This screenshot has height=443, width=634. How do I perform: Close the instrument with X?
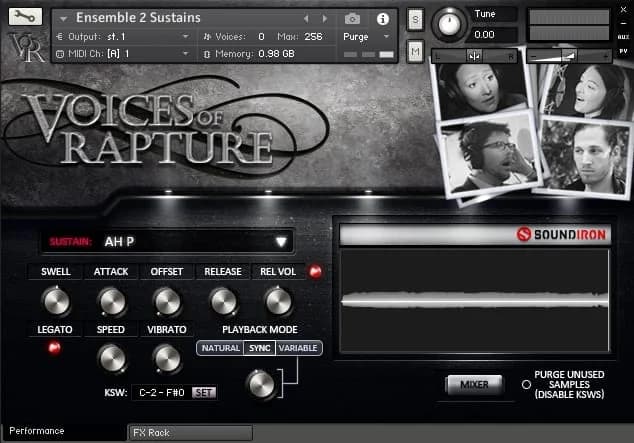tap(623, 10)
